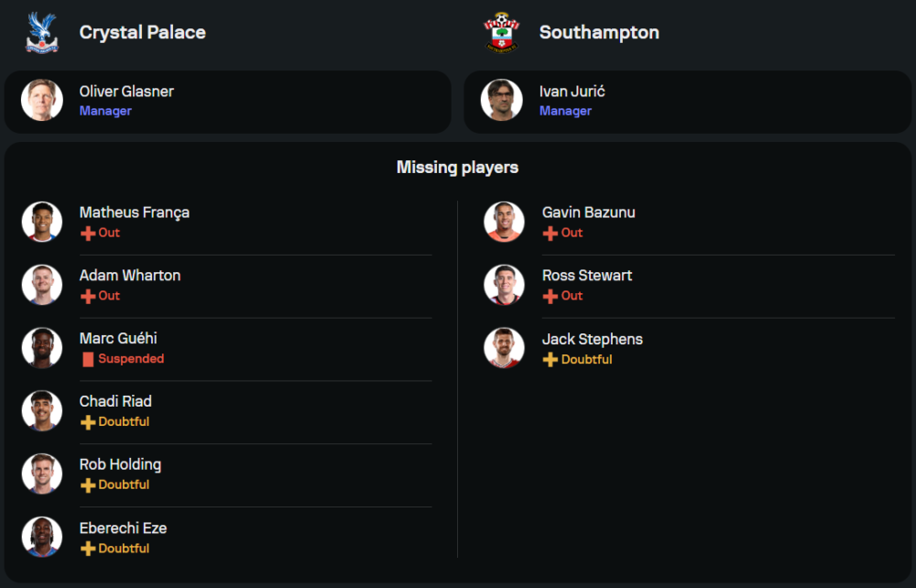Click Rob Holding's player avatar
Screen dimensions: 916x588
click(42, 474)
